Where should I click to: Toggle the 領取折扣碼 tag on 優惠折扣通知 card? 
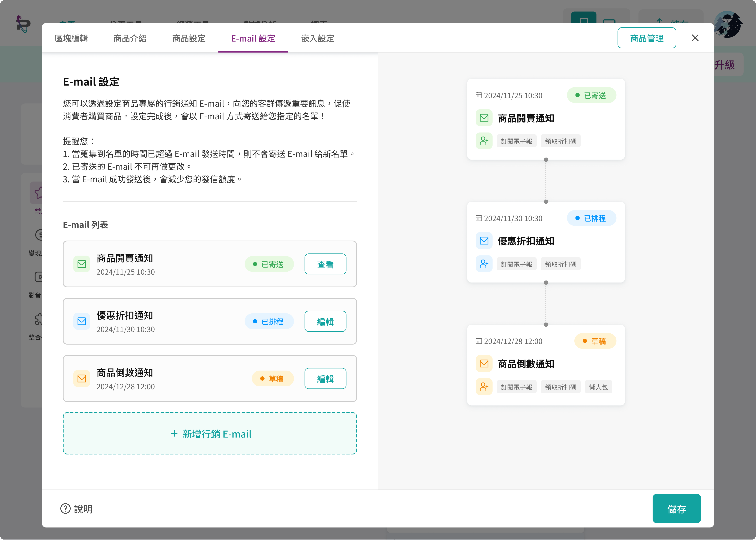pyautogui.click(x=561, y=264)
